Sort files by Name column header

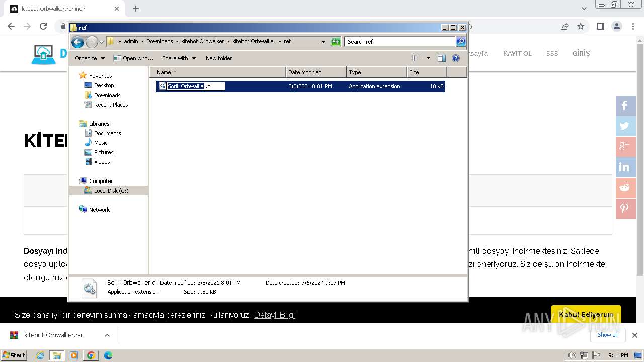point(217,72)
